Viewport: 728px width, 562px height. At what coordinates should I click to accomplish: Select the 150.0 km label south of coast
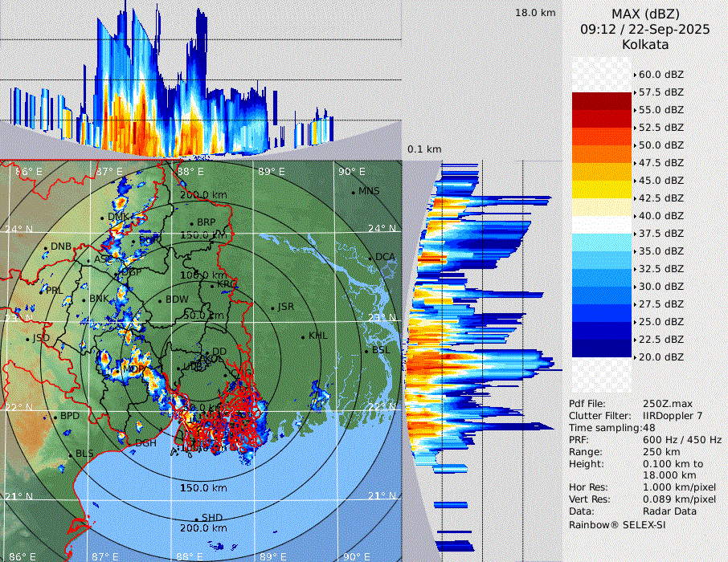pos(203,488)
